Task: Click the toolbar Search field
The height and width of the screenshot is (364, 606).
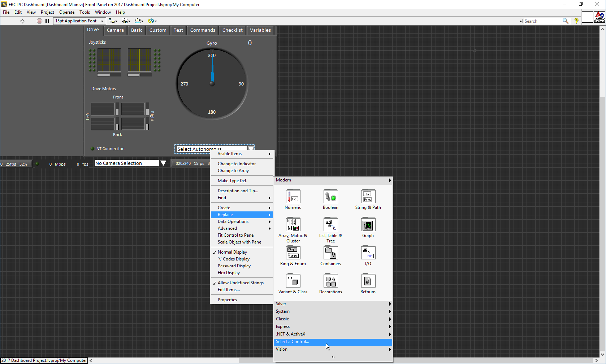Action: 542,21
